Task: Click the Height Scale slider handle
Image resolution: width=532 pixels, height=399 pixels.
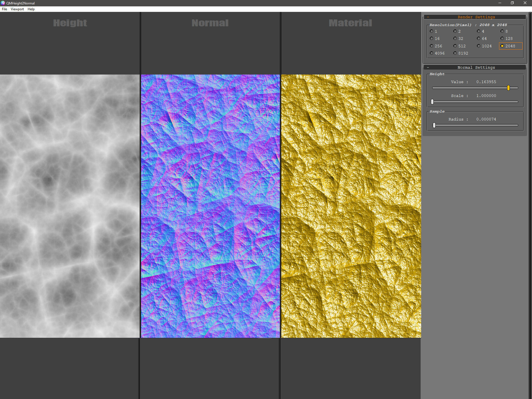Action: click(432, 102)
